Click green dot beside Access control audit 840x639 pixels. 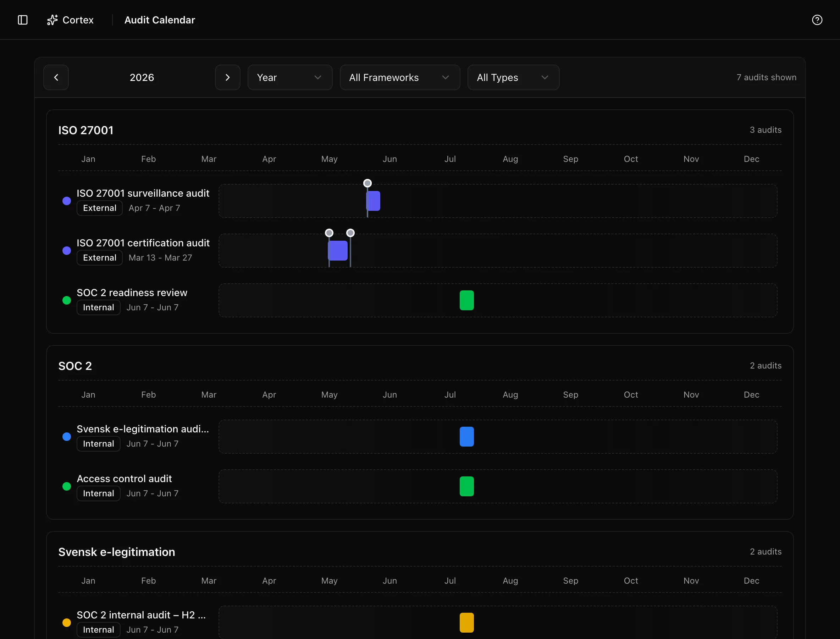pyautogui.click(x=67, y=486)
